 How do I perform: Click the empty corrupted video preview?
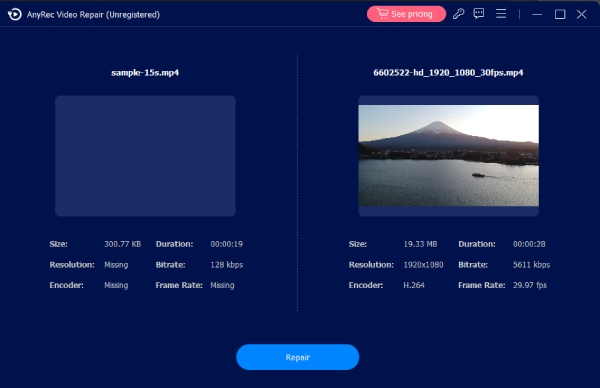pyautogui.click(x=145, y=156)
